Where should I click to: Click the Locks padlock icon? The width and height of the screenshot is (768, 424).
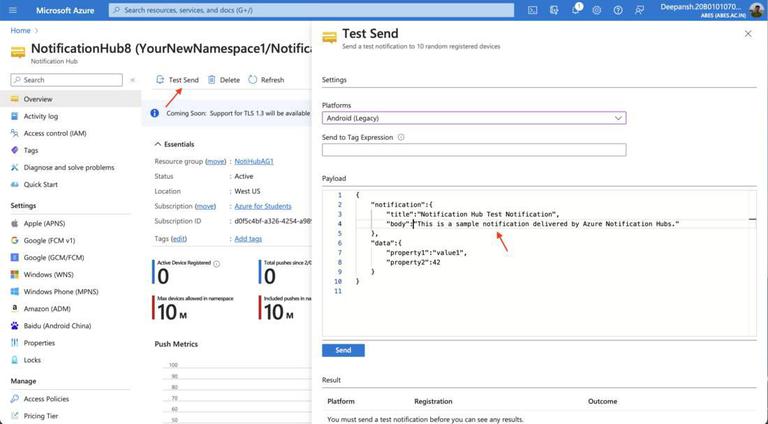(x=15, y=360)
